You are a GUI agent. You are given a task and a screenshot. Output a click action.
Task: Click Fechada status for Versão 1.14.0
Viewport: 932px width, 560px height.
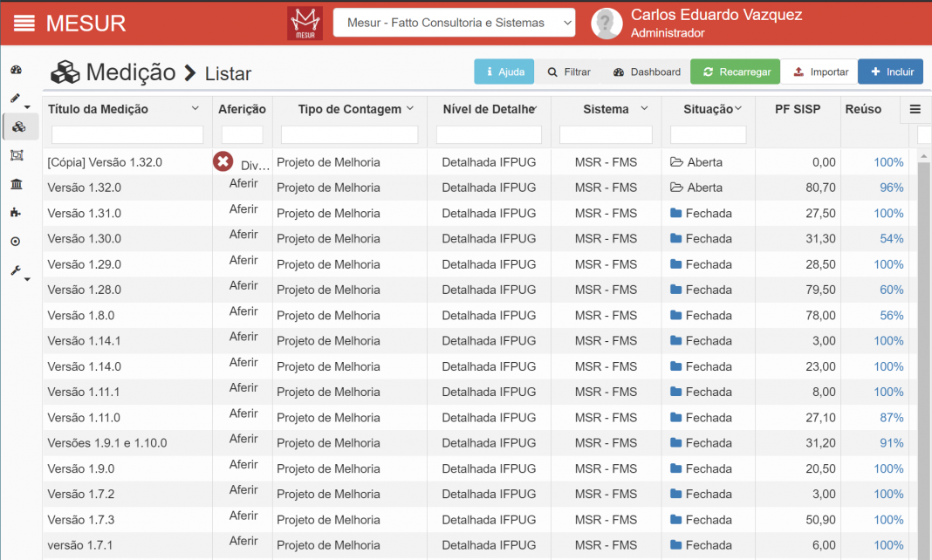click(709, 366)
